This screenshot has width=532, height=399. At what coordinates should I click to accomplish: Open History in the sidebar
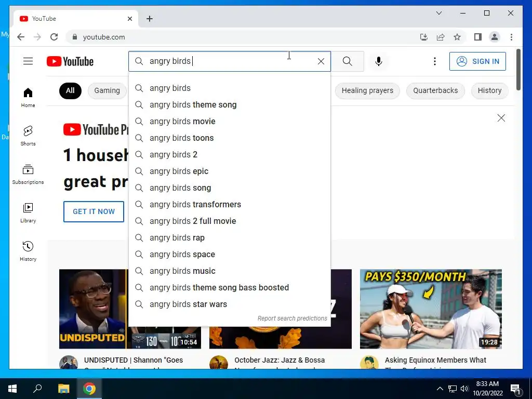[x=28, y=251]
